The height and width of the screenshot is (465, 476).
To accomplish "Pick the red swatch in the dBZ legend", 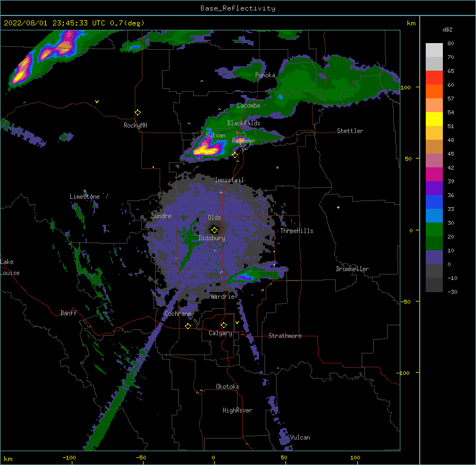I will [x=434, y=77].
